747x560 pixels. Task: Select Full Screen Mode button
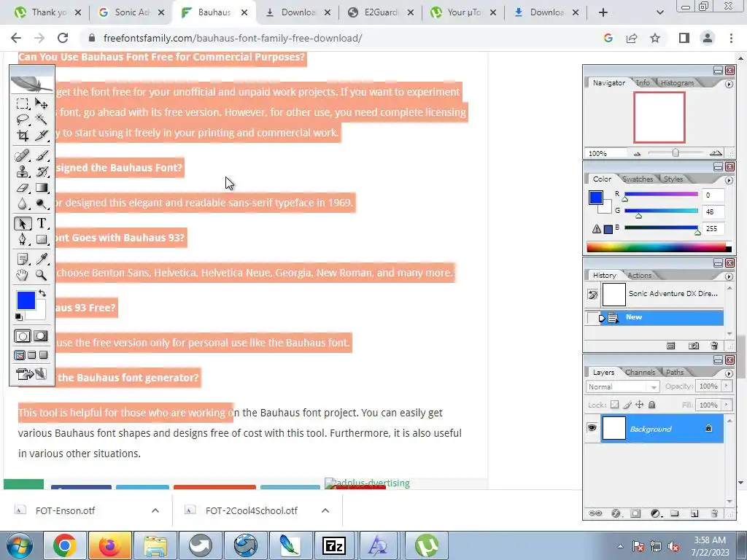coord(43,355)
